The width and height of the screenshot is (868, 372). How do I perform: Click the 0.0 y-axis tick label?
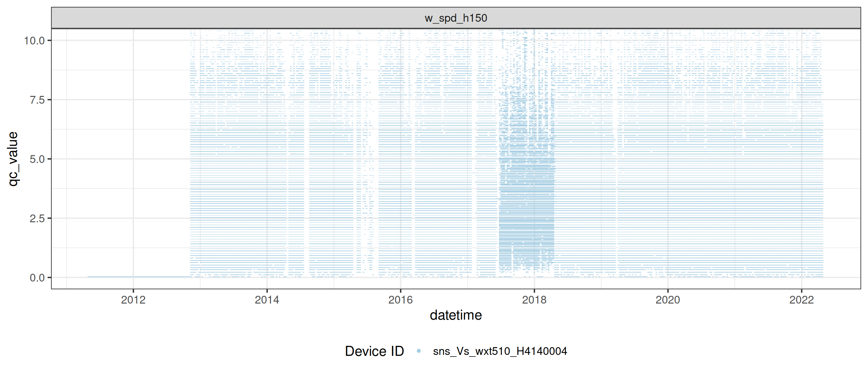[x=37, y=278]
